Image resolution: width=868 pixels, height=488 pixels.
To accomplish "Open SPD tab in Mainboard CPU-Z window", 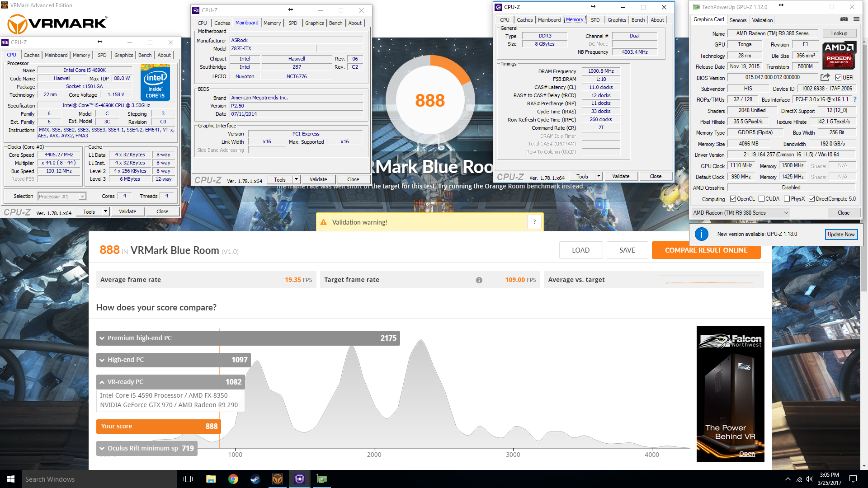I will coord(293,23).
